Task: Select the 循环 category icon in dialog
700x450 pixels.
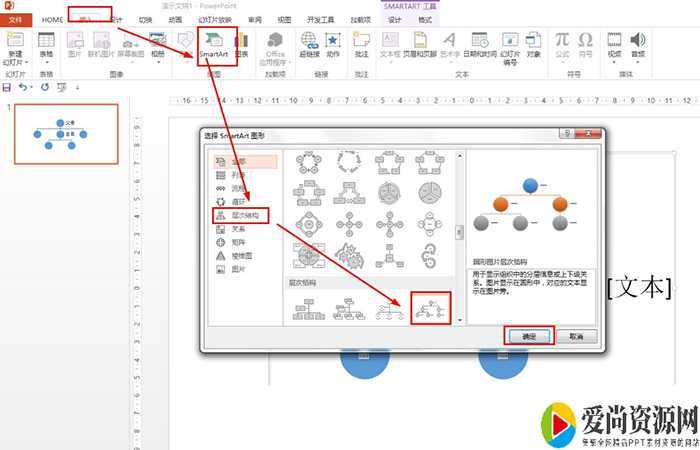Action: click(x=221, y=201)
